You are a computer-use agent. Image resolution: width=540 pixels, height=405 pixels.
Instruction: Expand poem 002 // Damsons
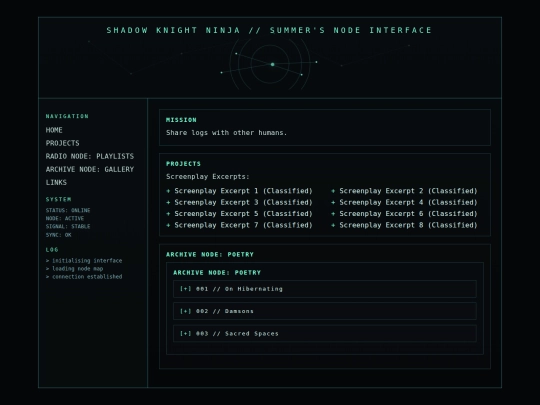(x=325, y=311)
